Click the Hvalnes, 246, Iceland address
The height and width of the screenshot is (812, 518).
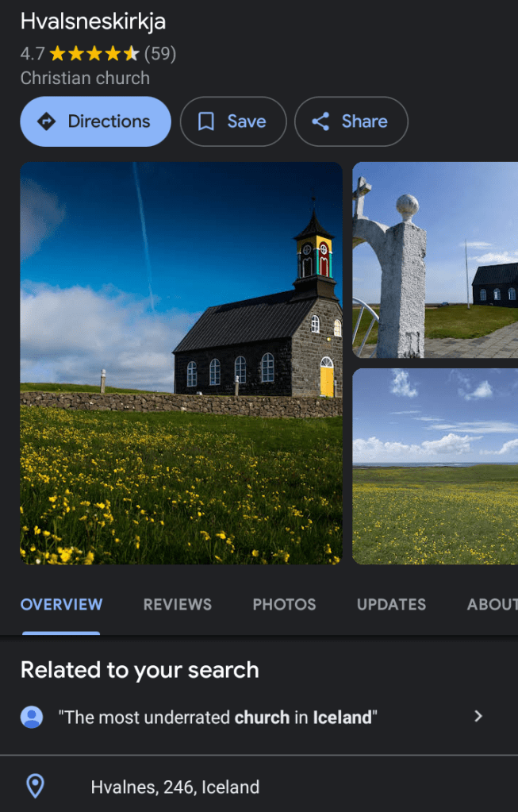pos(175,787)
